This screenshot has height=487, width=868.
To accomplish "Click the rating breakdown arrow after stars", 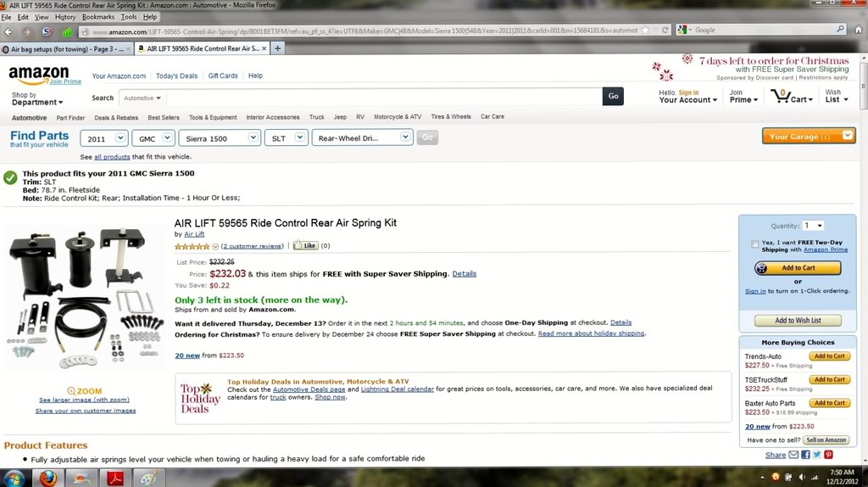I will pyautogui.click(x=215, y=247).
